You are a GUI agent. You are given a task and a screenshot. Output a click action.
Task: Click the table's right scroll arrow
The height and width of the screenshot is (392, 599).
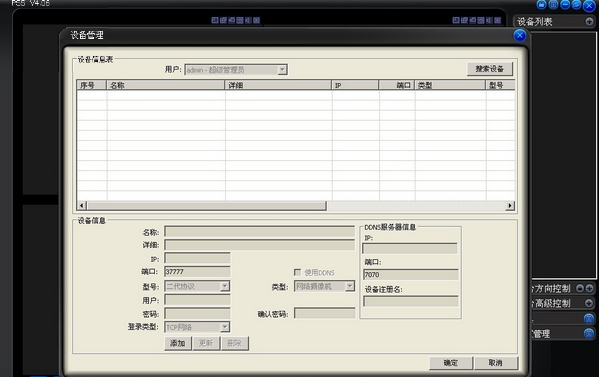point(510,206)
